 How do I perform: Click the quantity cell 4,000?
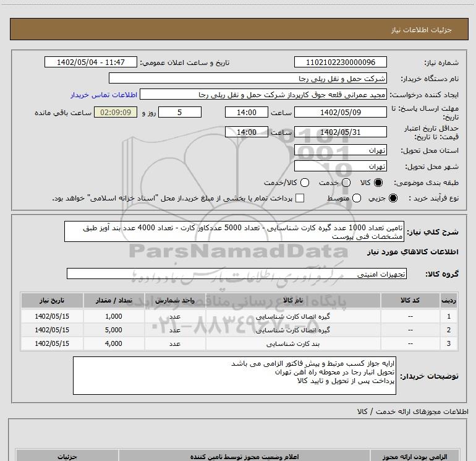coord(114,343)
